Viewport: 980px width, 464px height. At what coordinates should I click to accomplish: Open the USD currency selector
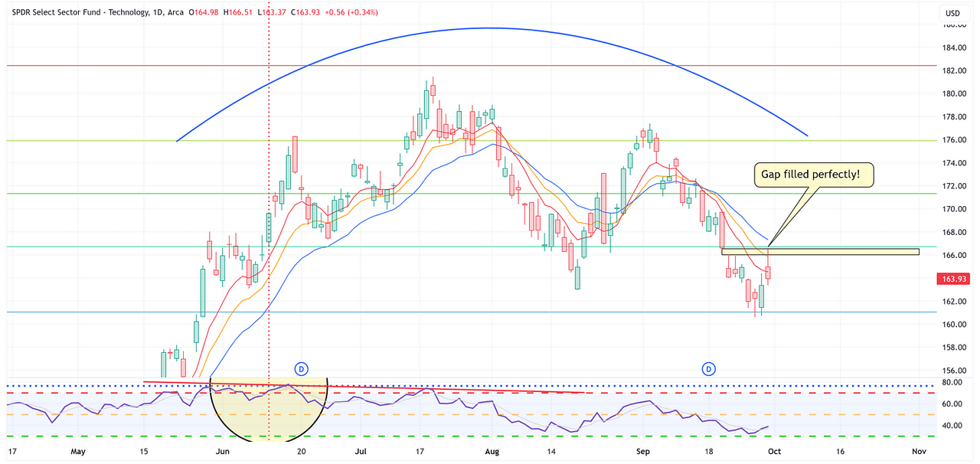coord(954,12)
